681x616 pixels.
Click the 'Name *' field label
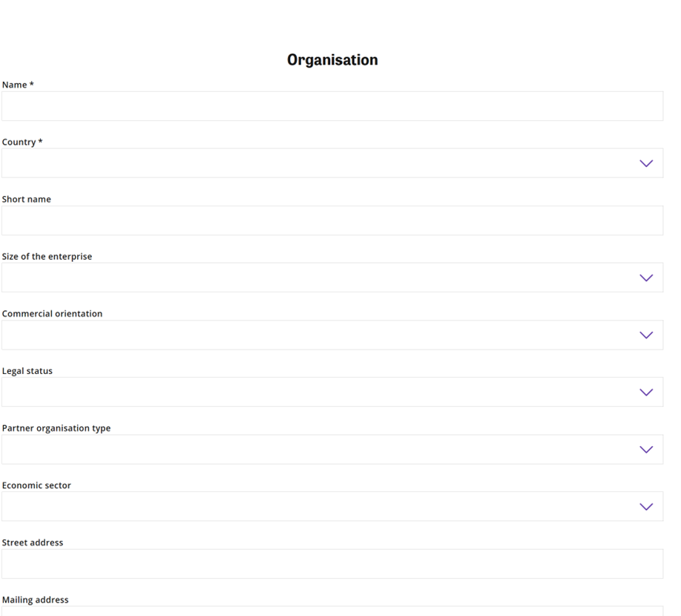(x=18, y=85)
